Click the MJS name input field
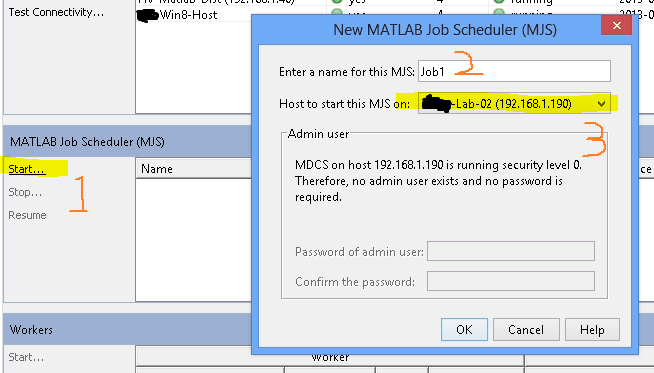Image resolution: width=654 pixels, height=373 pixels. tap(514, 71)
